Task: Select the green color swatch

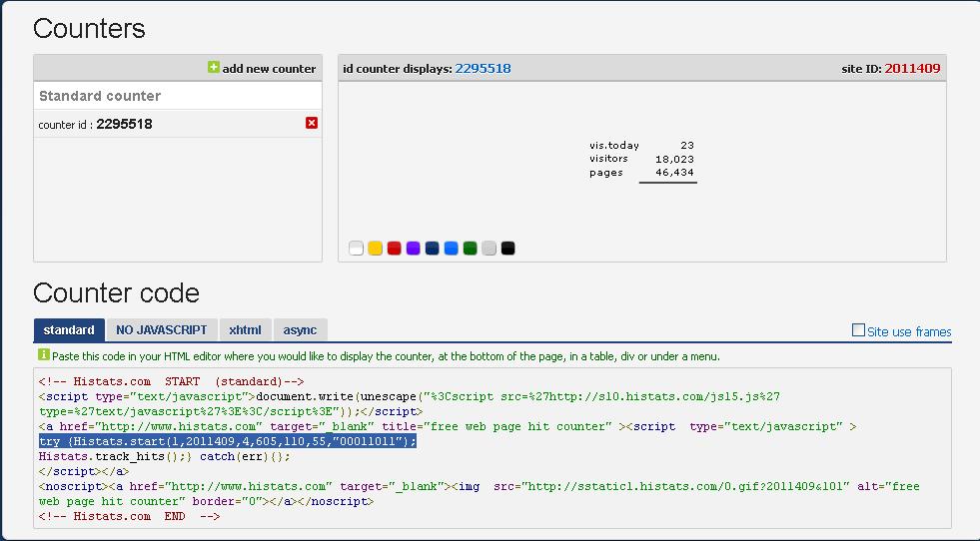Action: (x=470, y=248)
